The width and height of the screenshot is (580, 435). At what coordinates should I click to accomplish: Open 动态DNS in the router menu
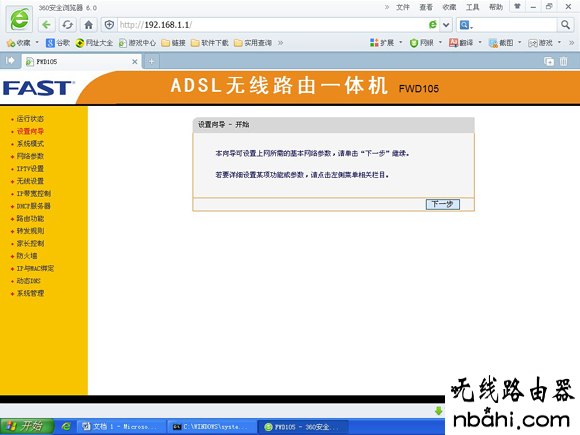click(28, 281)
